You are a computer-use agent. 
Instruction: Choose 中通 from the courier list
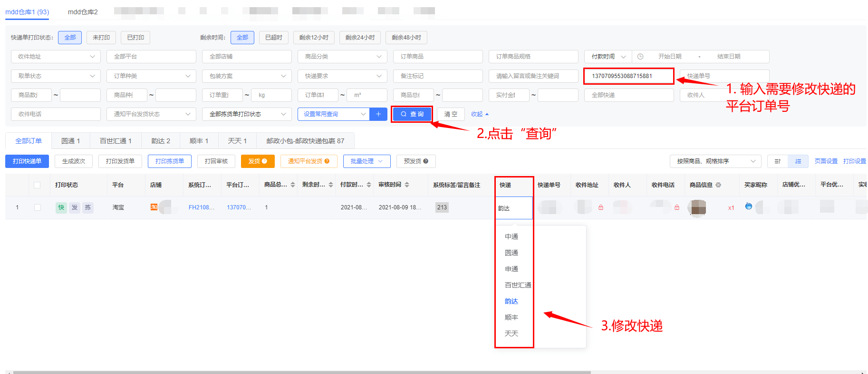click(511, 236)
